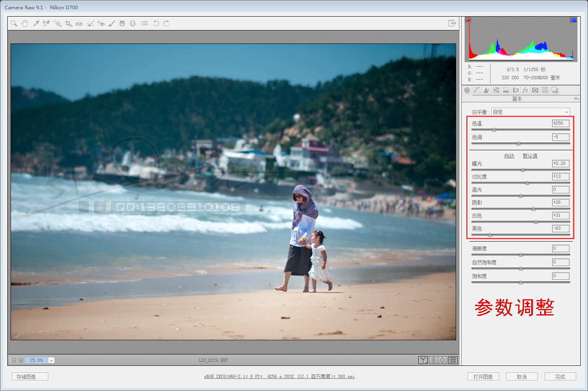Image resolution: width=588 pixels, height=391 pixels.
Task: Click the 高光 value field
Action: (560, 190)
